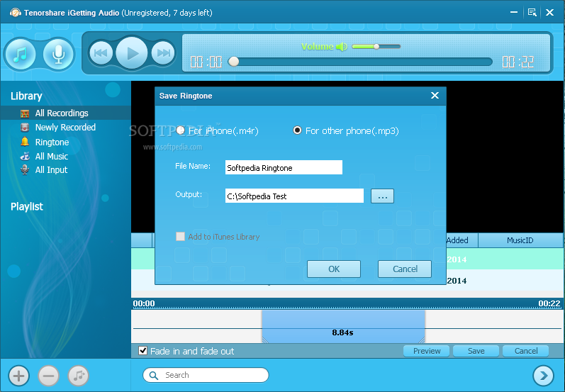565x392 pixels.
Task: Mute via the Volume speaker icon
Action: [341, 47]
